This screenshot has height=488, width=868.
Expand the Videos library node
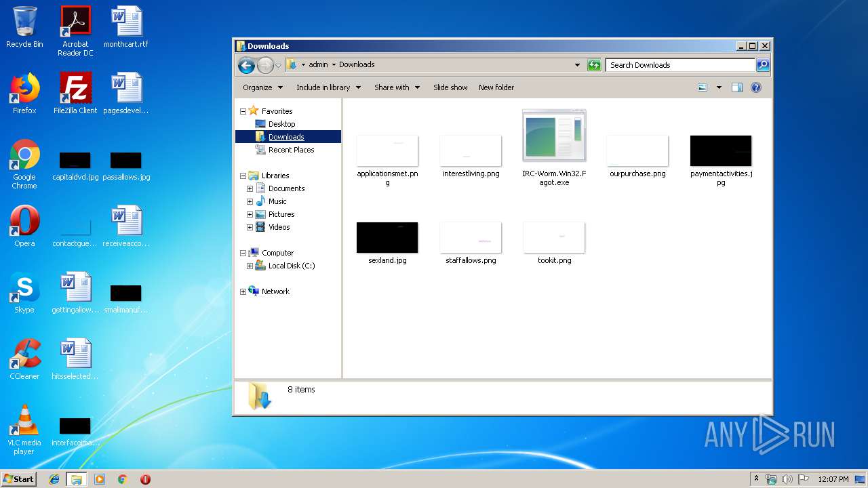coord(250,227)
